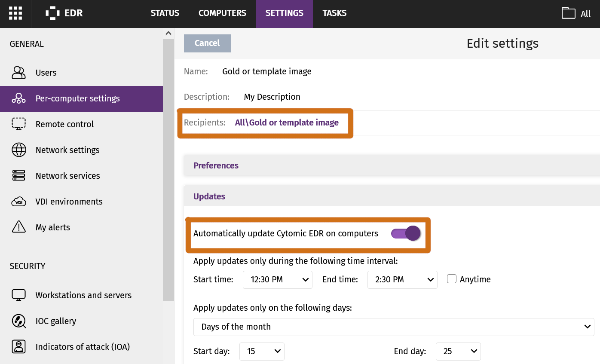Click the SECURITY section label
600x364 pixels.
[x=28, y=266]
